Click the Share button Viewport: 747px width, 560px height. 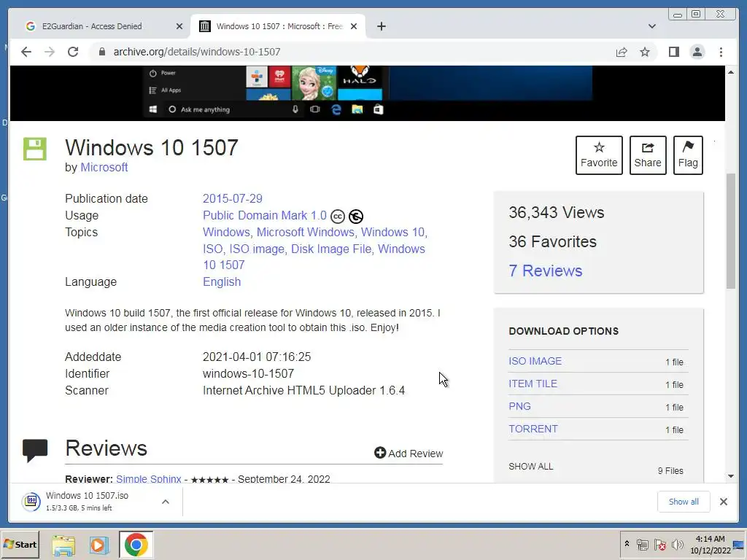(648, 155)
